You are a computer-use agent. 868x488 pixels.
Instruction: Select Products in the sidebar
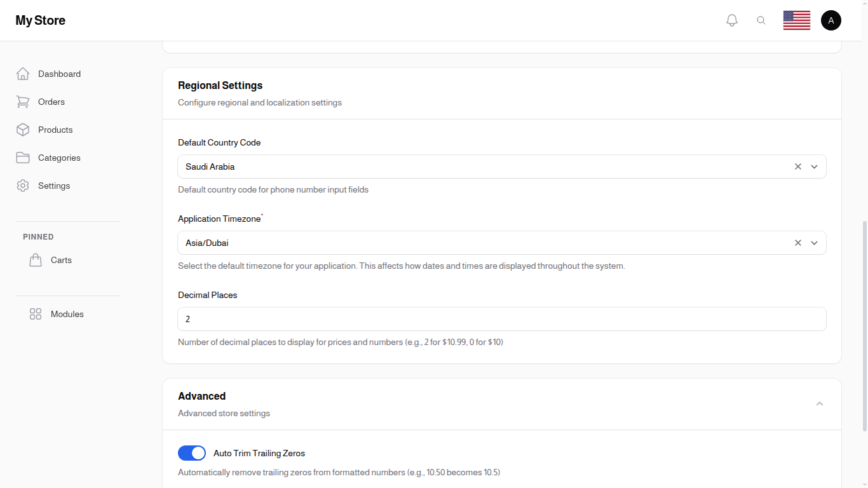pyautogui.click(x=55, y=130)
